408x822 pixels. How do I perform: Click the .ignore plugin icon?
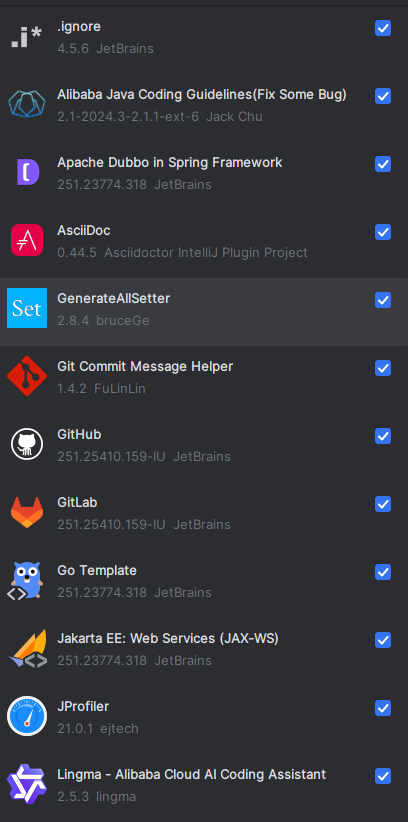[x=27, y=36]
